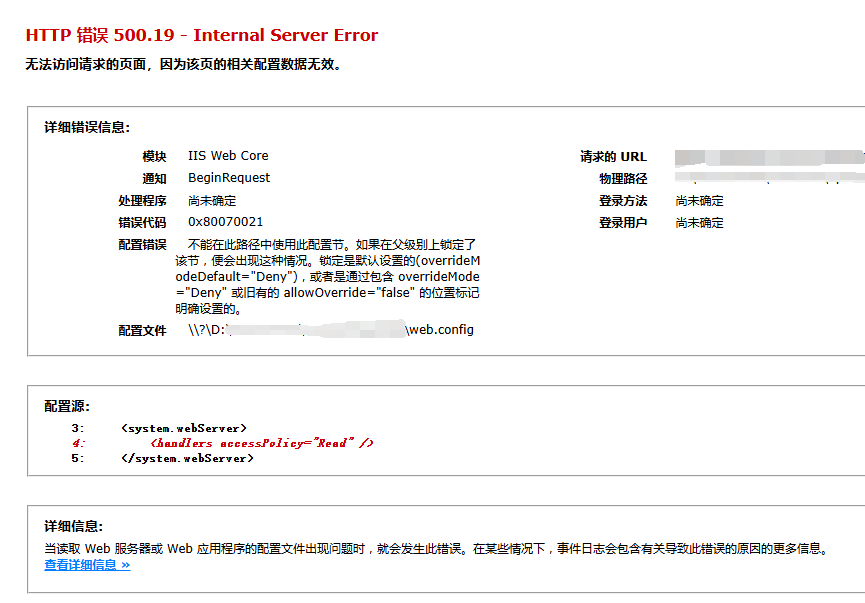The image size is (865, 603).
Task: Click the 配置源 section title
Action: 67,406
